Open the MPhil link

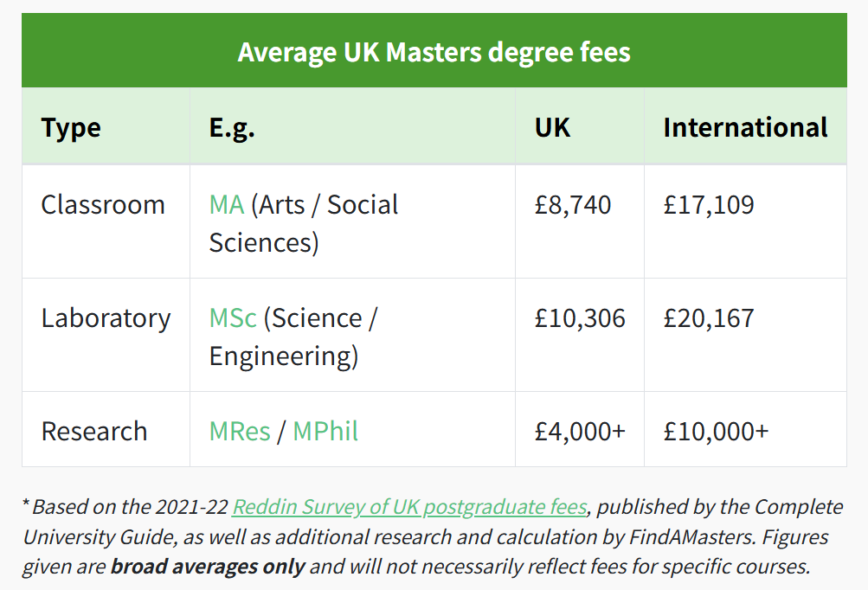325,431
